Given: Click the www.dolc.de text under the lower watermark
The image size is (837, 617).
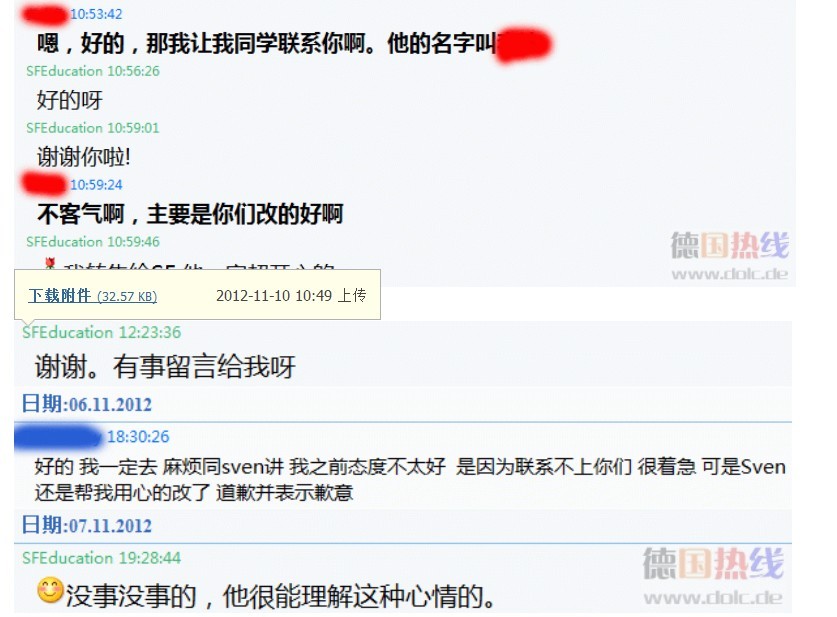Looking at the screenshot, I should pyautogui.click(x=713, y=598).
